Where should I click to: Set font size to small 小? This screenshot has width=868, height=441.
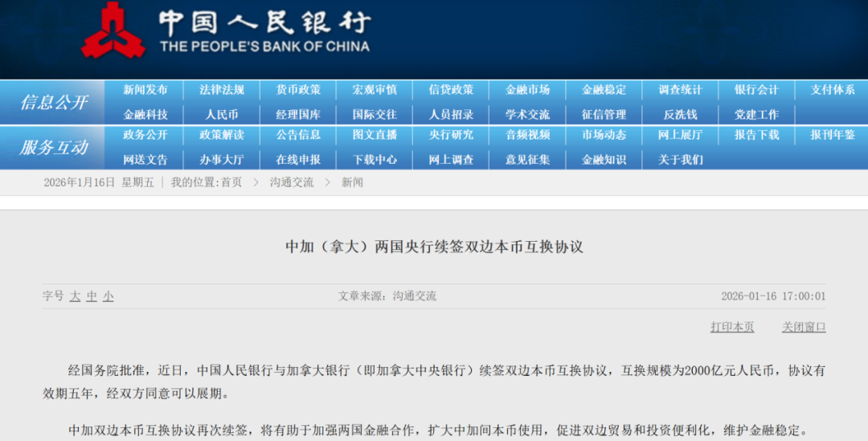tap(108, 296)
